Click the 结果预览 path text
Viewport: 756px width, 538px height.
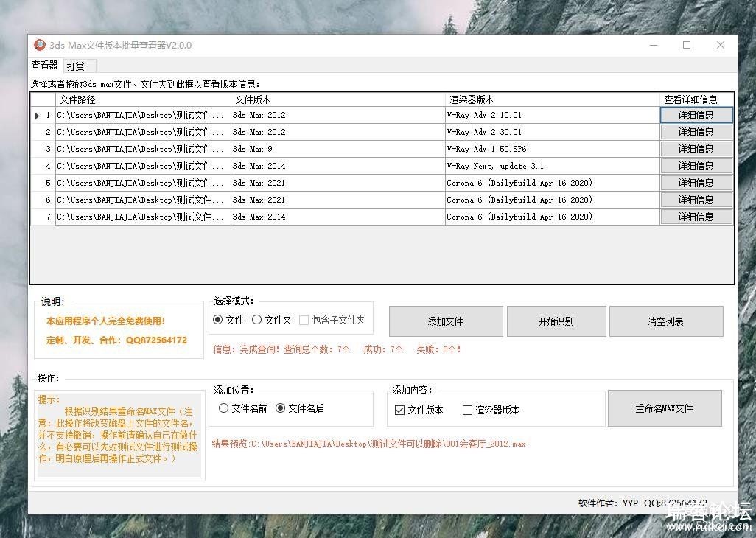369,444
